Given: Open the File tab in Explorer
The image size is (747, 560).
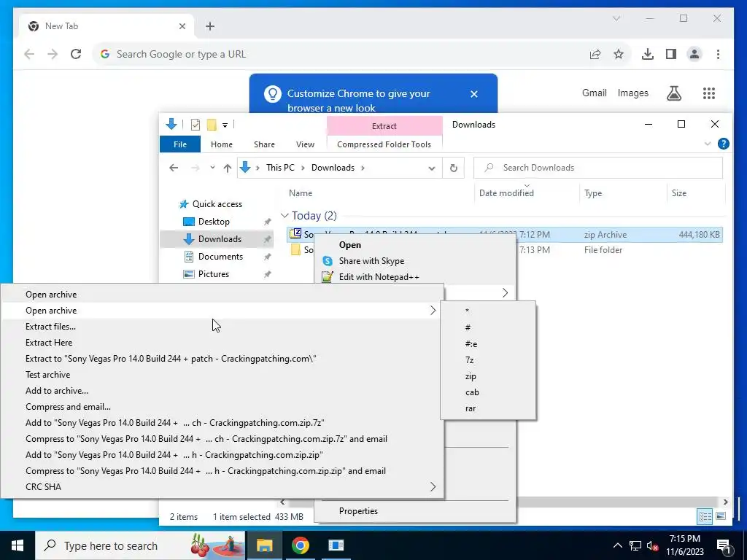Looking at the screenshot, I should [x=180, y=144].
